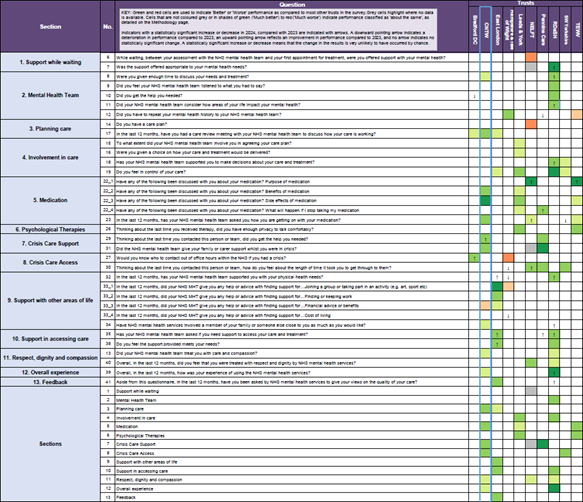This screenshot has width=583, height=502.
Task: Select the '1. Support while waiting' section cell
Action: pyautogui.click(x=50, y=62)
